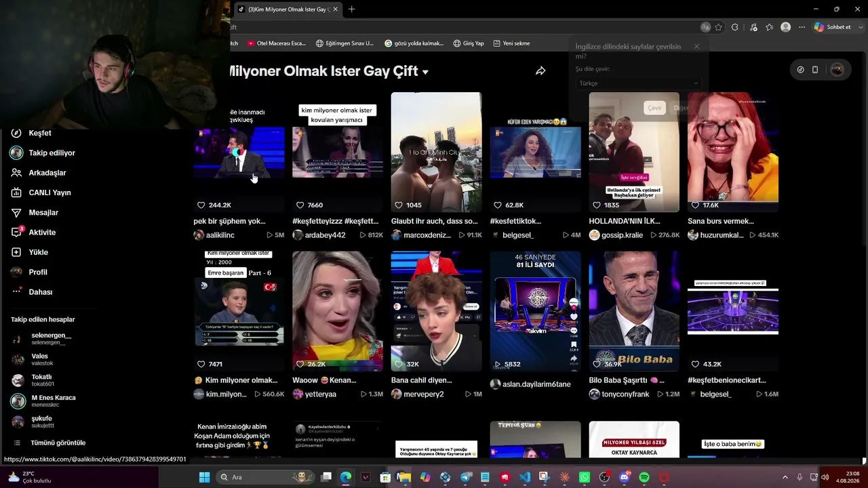Play the '46 SANİYEDE 81 İLİ SAYDI' video
The width and height of the screenshot is (868, 488).
tap(535, 312)
